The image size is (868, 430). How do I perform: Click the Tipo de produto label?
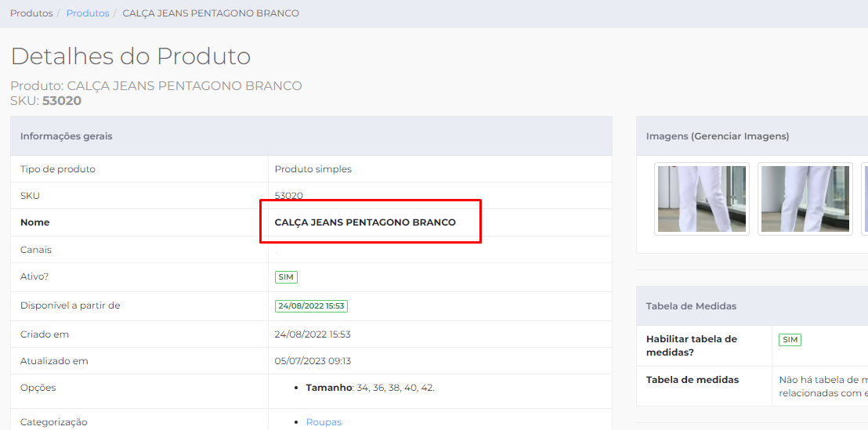(x=57, y=169)
